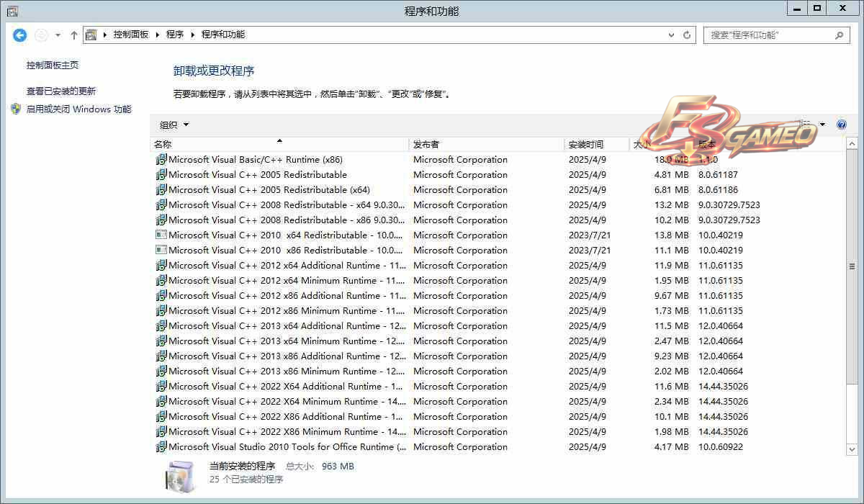Open the 组织 toolbar dropdown
The width and height of the screenshot is (864, 504).
coord(174,125)
